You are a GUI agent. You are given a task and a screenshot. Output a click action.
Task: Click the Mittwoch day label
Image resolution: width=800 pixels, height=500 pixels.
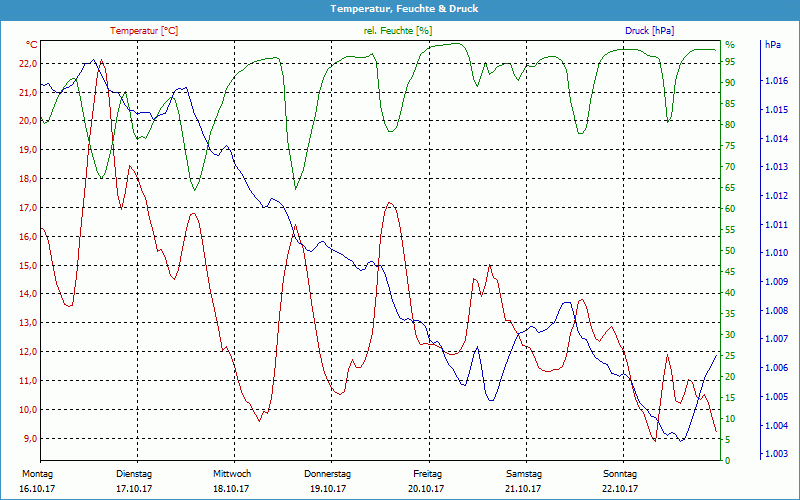pyautogui.click(x=232, y=474)
